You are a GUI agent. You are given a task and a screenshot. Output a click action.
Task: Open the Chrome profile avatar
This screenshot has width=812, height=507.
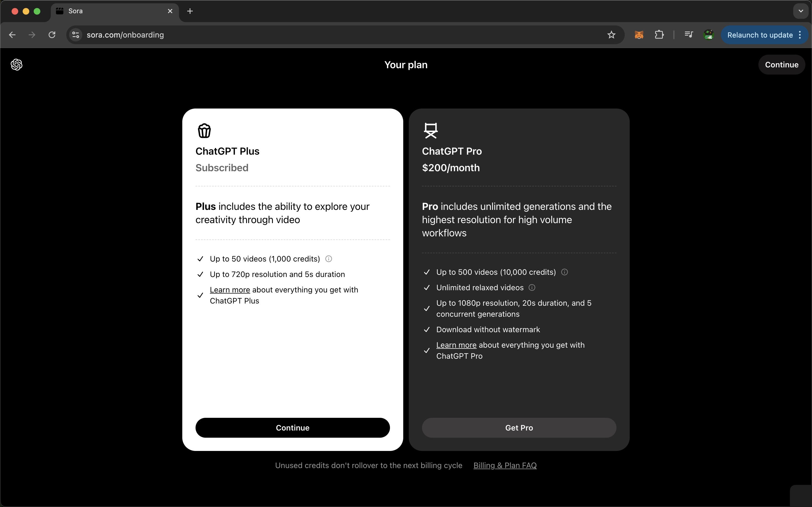709,35
